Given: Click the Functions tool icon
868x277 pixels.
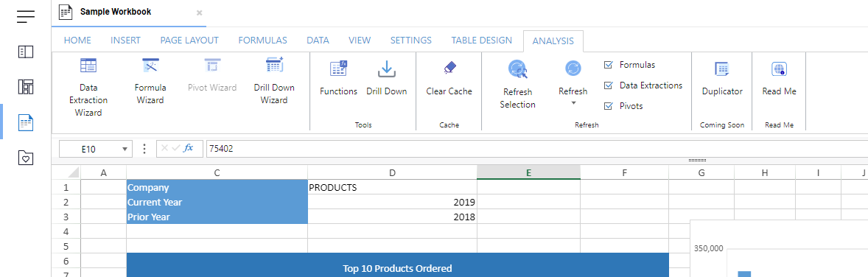Looking at the screenshot, I should [338, 69].
